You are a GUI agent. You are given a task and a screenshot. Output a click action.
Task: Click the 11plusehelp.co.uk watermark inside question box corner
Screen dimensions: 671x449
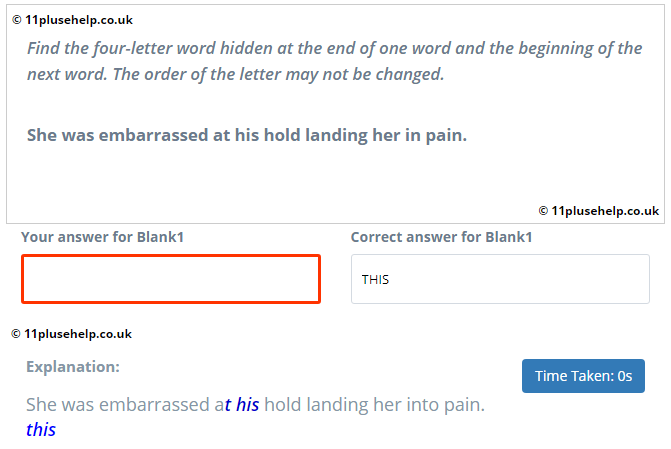(599, 211)
